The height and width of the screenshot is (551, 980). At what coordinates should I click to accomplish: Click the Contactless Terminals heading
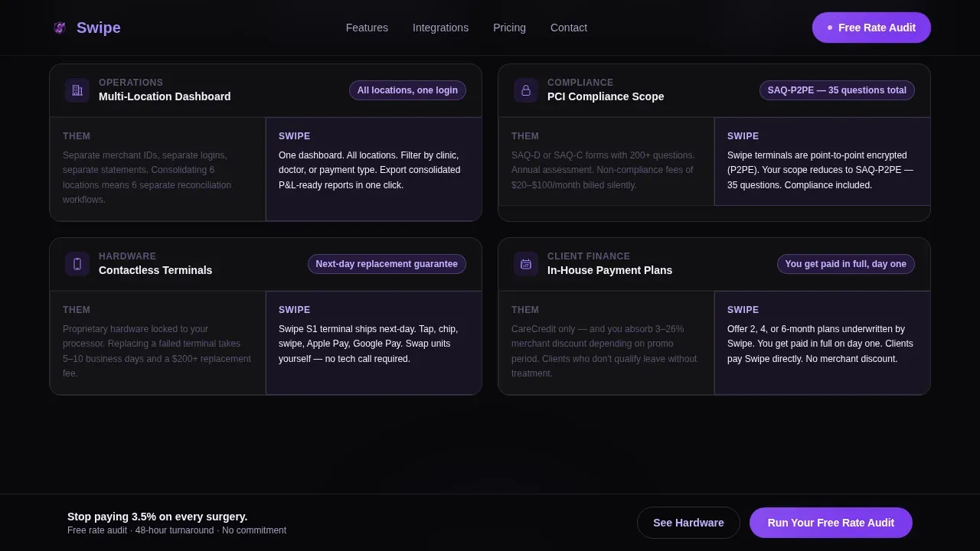pyautogui.click(x=155, y=270)
